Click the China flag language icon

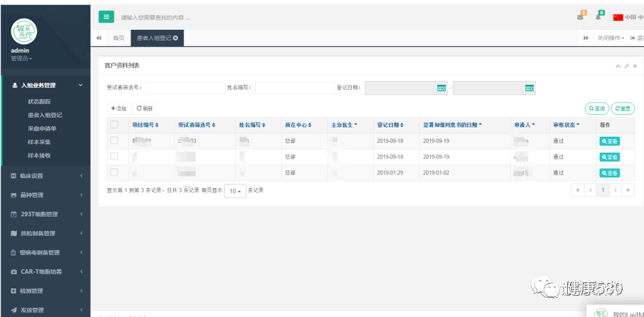618,17
